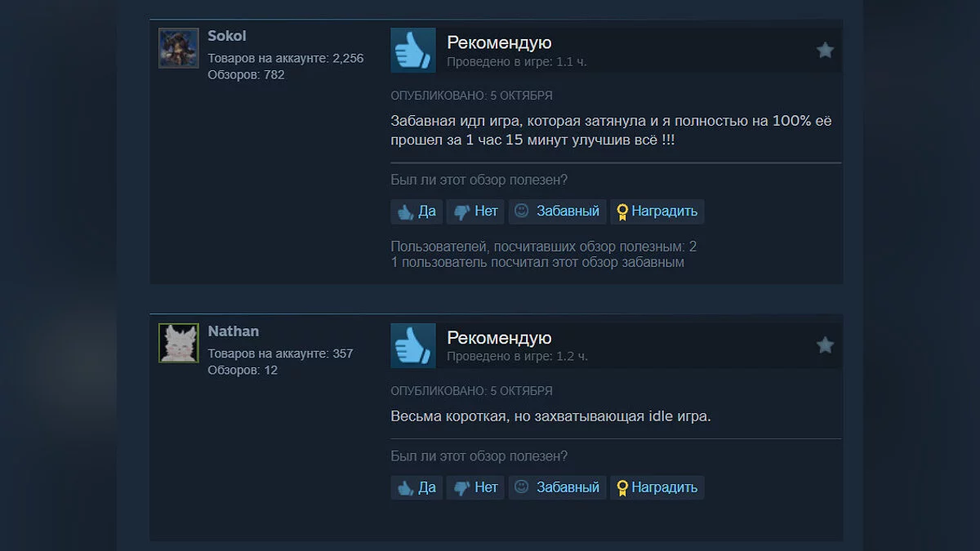Click 'Наградить' under Sokol's review
The height and width of the screenshot is (551, 980).
[657, 211]
